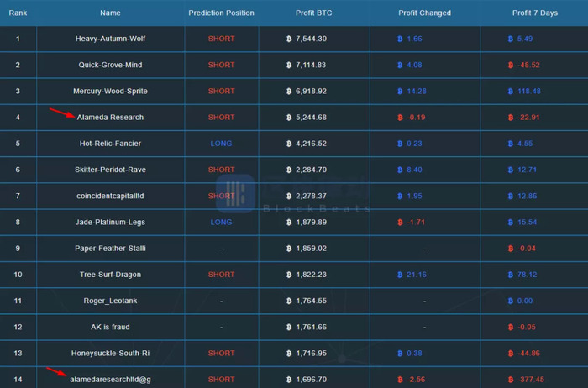
Task: Click the Alameda Research name
Action: [x=110, y=118]
